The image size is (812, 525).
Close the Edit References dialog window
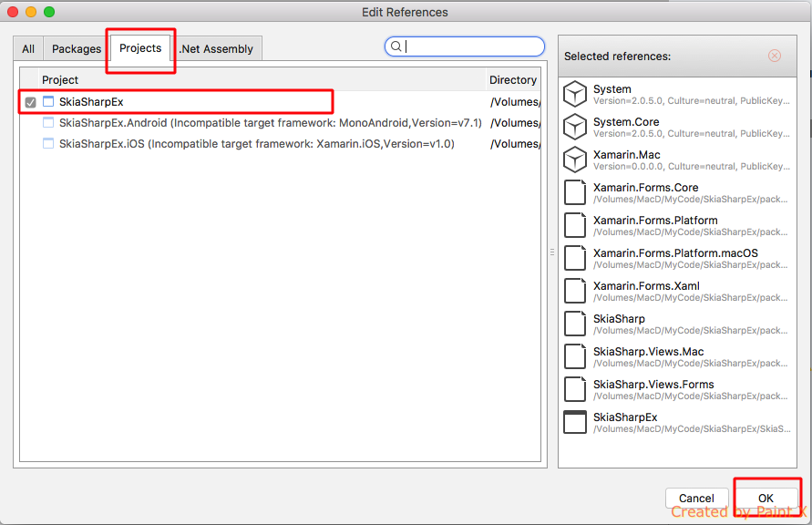click(x=13, y=11)
